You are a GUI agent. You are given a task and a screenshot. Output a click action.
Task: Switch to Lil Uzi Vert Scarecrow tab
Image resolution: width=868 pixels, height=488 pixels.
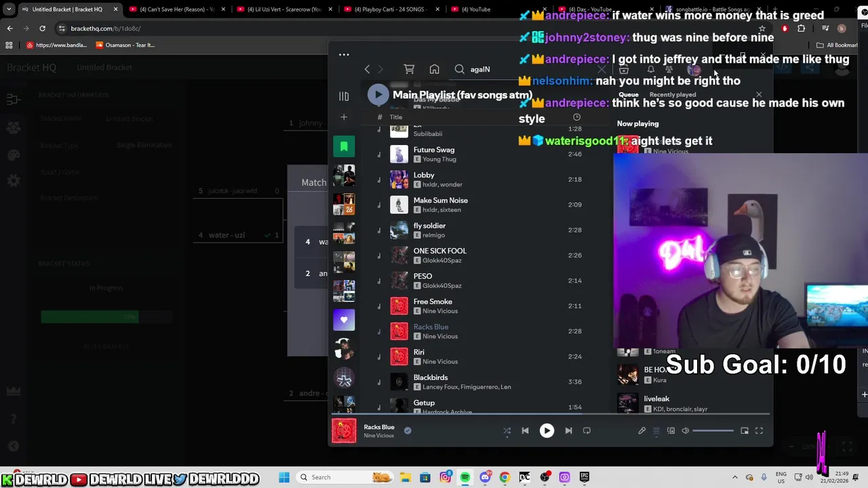[284, 9]
